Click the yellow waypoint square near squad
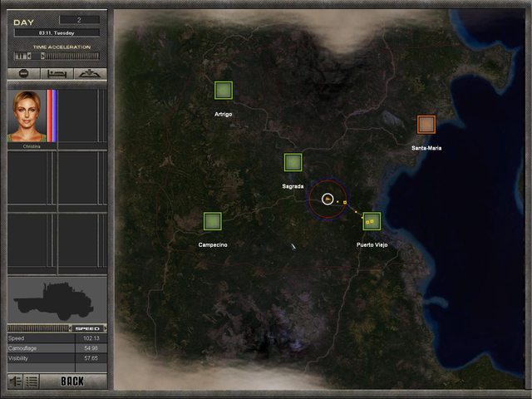Viewport: 532px width, 399px height. (345, 202)
